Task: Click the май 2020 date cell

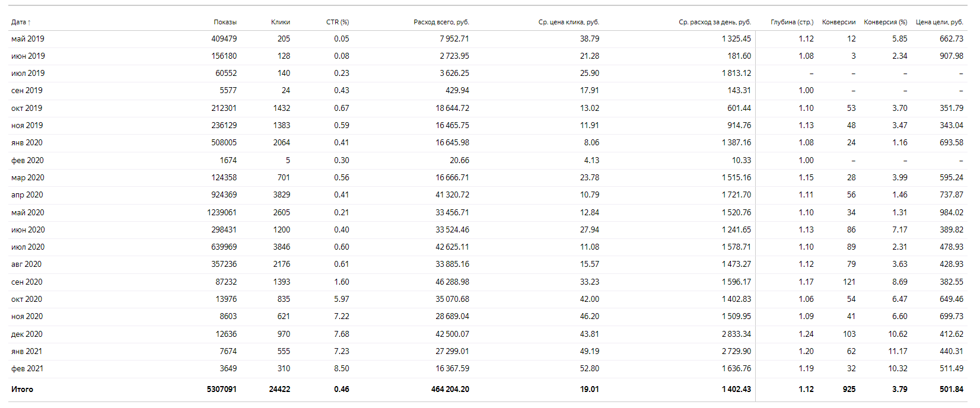Action: click(x=28, y=213)
